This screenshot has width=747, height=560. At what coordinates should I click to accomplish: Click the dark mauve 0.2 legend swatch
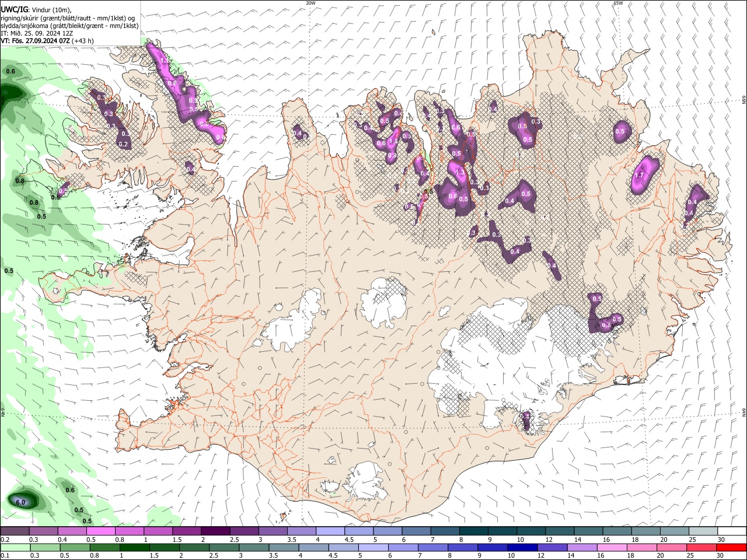(x=15, y=531)
